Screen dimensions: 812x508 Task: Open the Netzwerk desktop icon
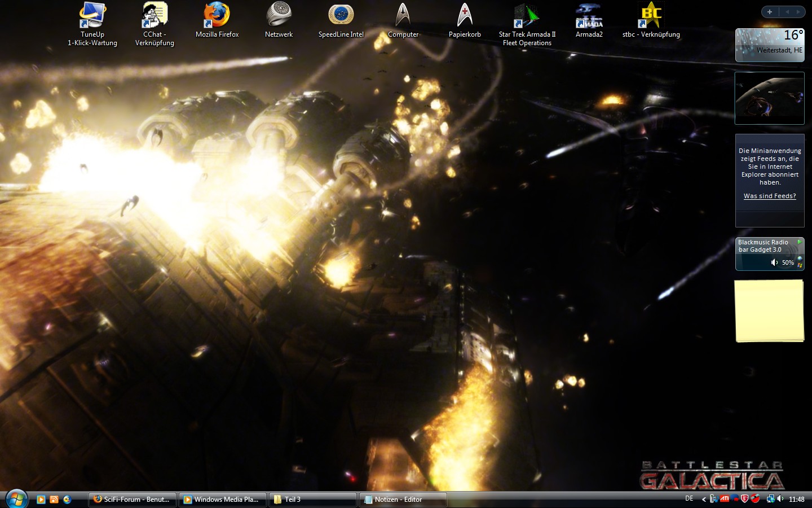coord(279,16)
